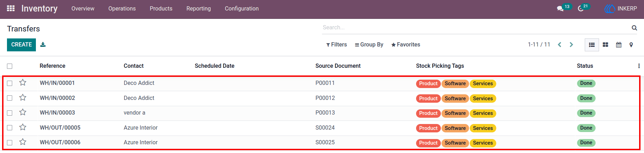The image size is (644, 153).
Task: Click Software tag in WH/IN/00002 row
Action: [x=455, y=99]
